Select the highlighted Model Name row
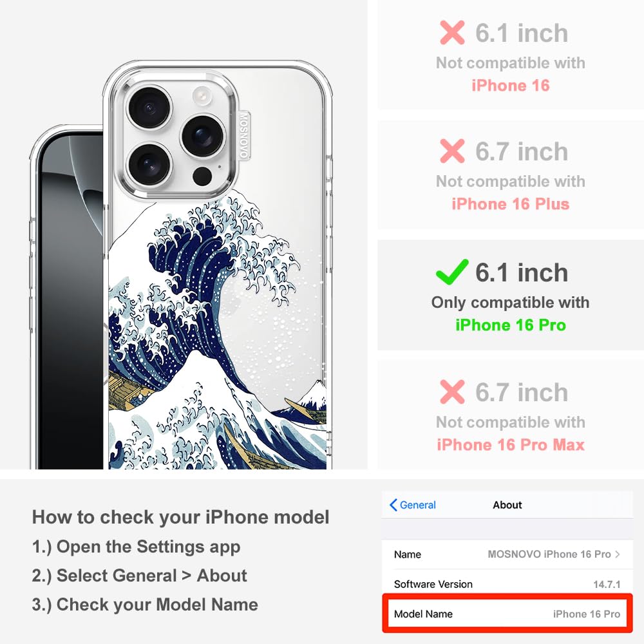The height and width of the screenshot is (644, 644). [x=507, y=614]
